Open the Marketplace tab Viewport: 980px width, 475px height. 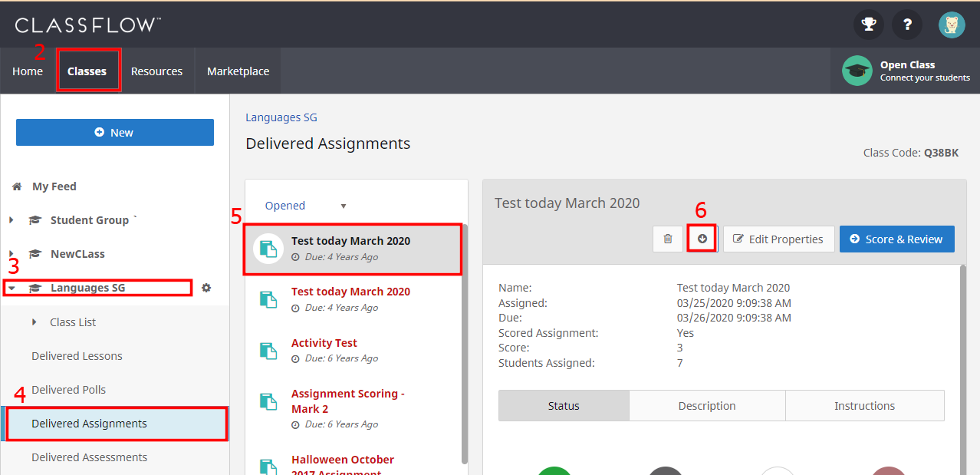click(x=238, y=70)
